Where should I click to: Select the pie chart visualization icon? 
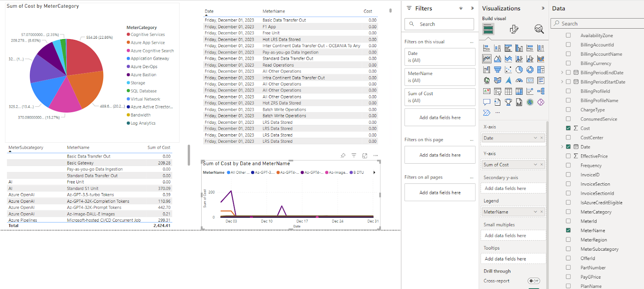pyautogui.click(x=519, y=70)
